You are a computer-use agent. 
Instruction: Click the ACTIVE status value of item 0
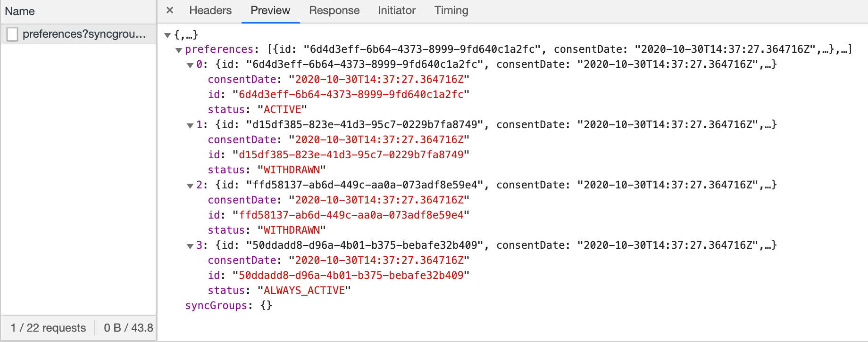282,110
